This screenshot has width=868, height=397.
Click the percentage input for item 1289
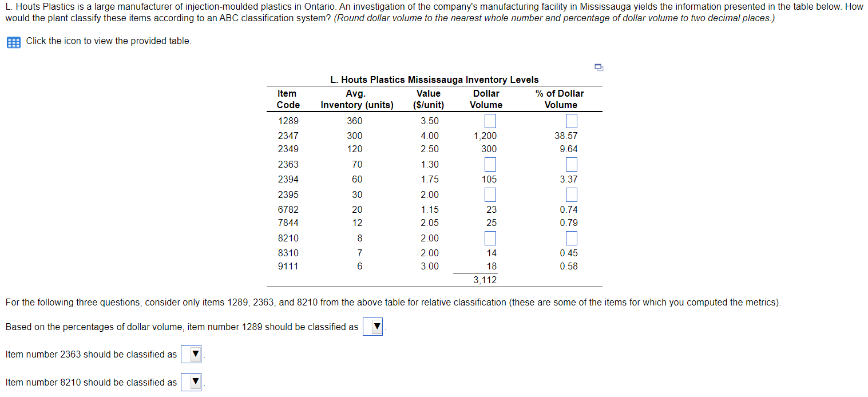pyautogui.click(x=571, y=121)
